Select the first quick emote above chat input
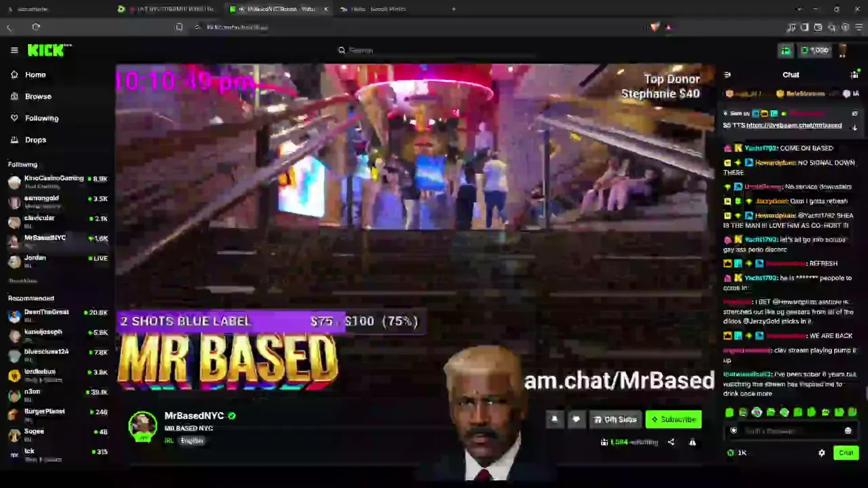This screenshot has height=488, width=868. [729, 412]
